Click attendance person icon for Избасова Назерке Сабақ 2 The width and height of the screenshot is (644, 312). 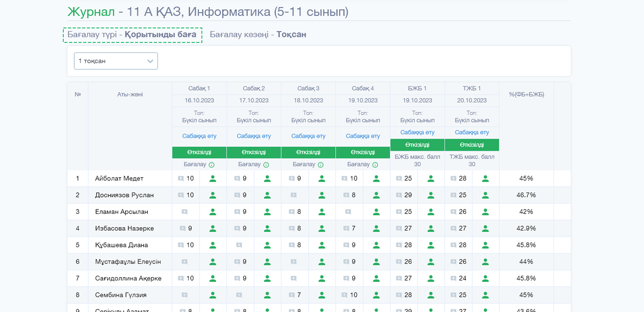[x=267, y=228]
